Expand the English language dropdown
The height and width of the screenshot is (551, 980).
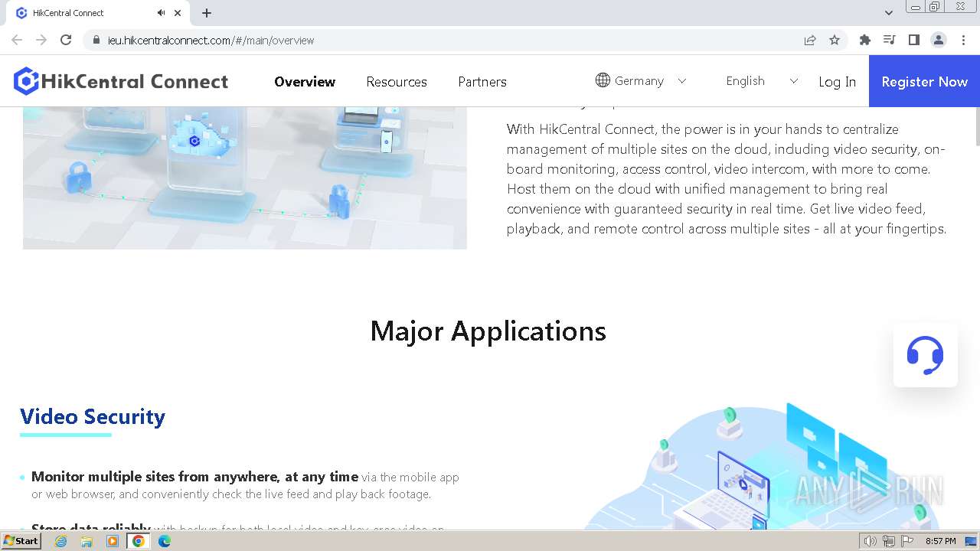(x=762, y=80)
